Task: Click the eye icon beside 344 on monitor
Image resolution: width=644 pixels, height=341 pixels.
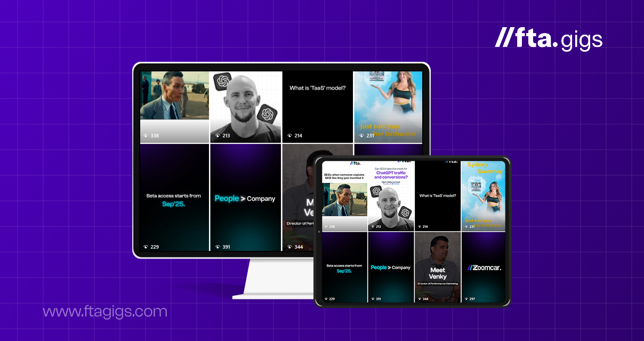Action: point(289,247)
